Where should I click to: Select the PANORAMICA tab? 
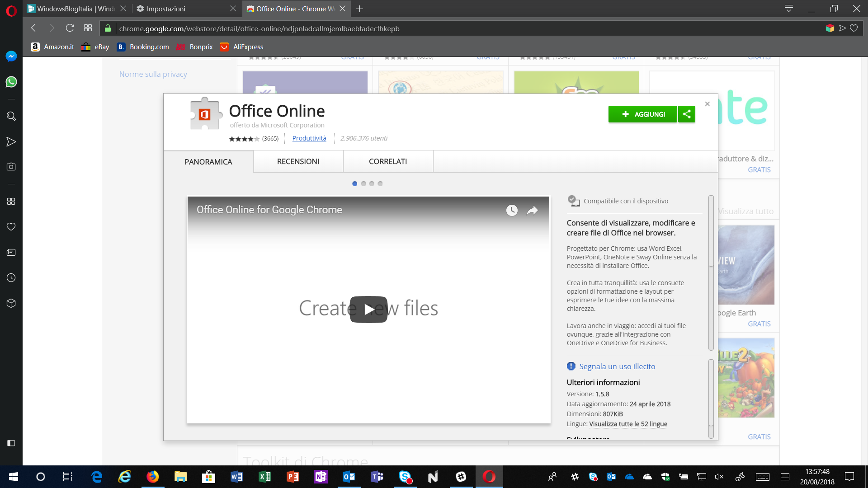208,162
